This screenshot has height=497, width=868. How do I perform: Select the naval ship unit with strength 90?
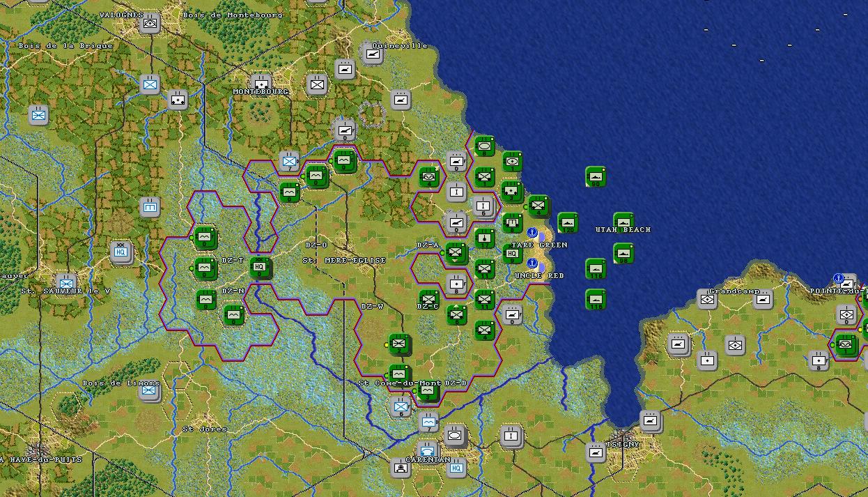[x=596, y=176]
